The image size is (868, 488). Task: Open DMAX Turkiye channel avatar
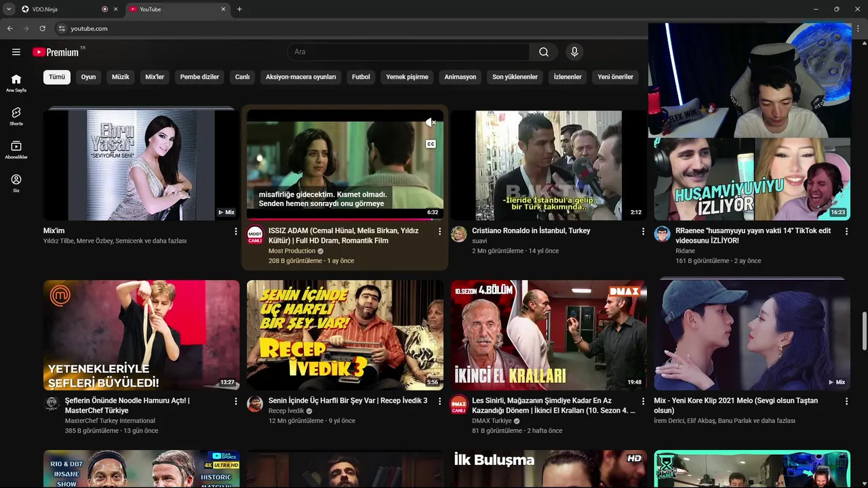point(458,405)
